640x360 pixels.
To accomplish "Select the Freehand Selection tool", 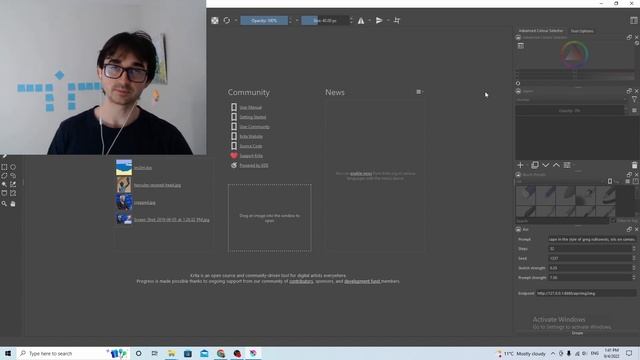I will [x=13, y=176].
